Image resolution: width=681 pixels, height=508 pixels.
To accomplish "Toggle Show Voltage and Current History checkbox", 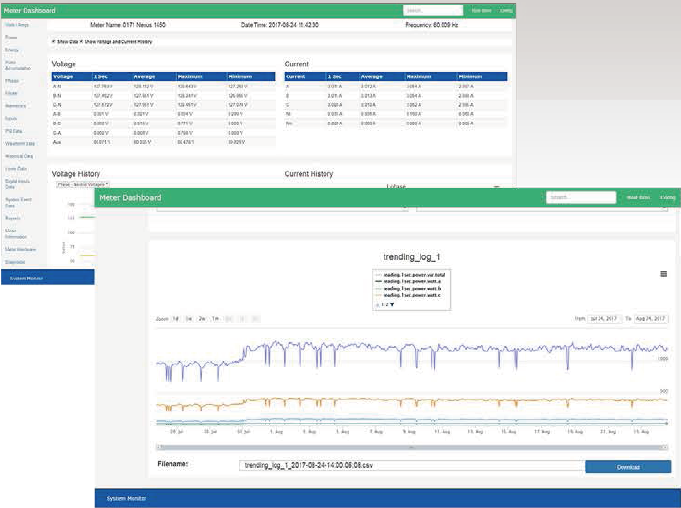I will coord(81,42).
